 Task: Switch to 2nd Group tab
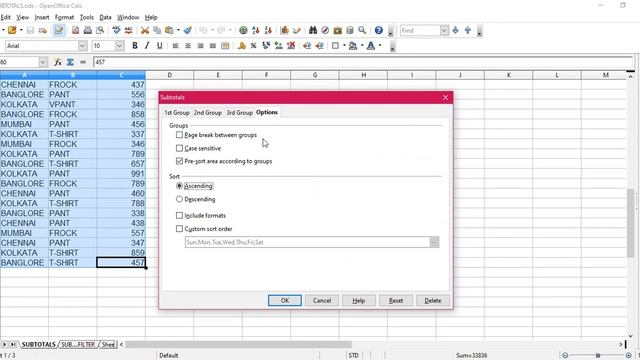click(208, 112)
